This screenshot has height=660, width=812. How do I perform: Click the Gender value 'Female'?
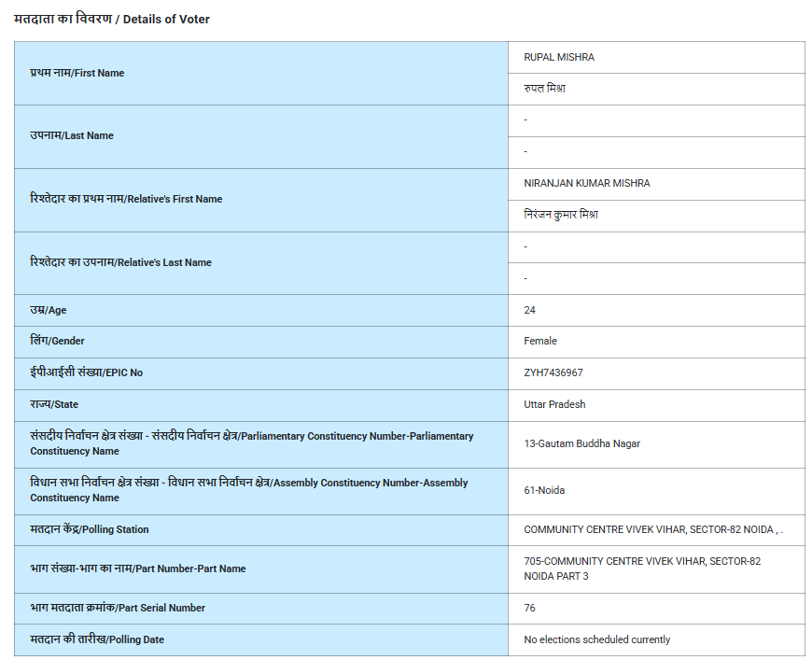tap(540, 341)
